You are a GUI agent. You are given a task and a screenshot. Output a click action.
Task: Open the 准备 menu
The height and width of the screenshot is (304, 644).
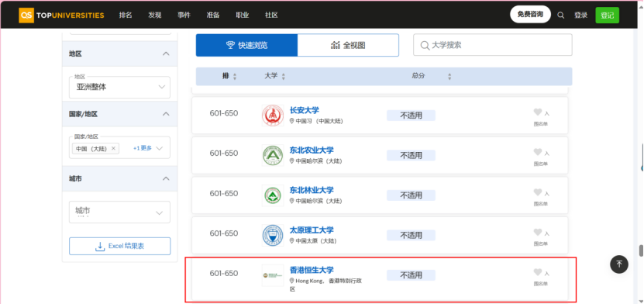pos(213,16)
